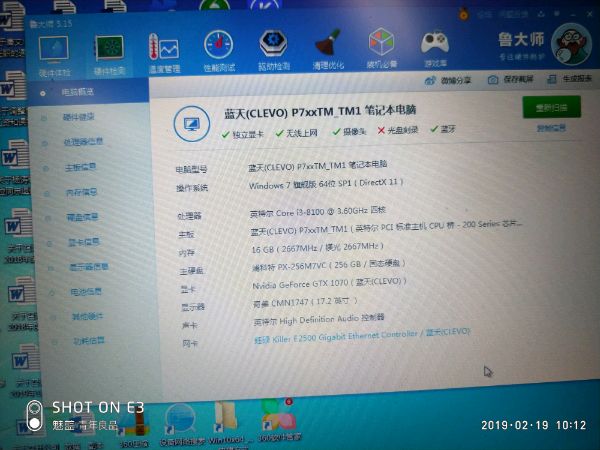Screen dimensions: 600x450
Task: Open 硬件体检 from the top toolbar
Action: pyautogui.click(x=54, y=55)
